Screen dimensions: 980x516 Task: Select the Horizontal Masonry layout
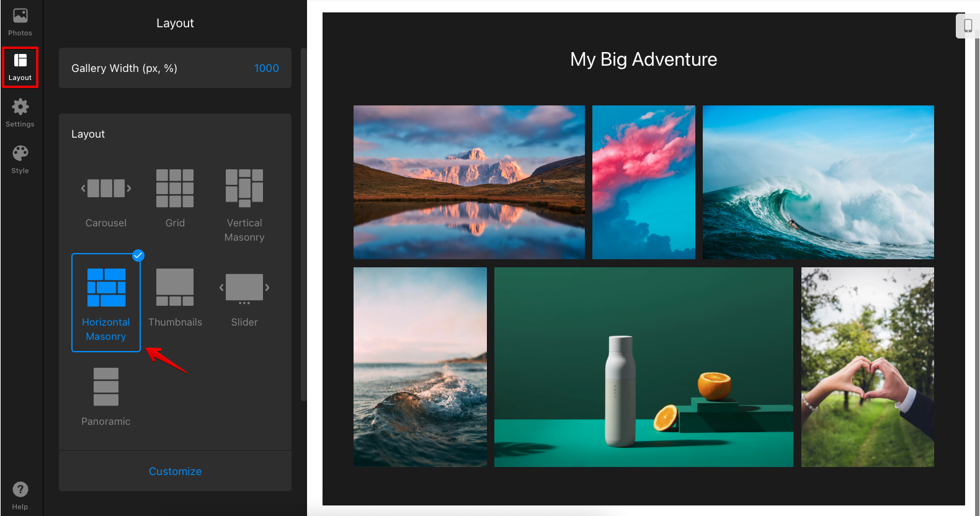click(106, 303)
